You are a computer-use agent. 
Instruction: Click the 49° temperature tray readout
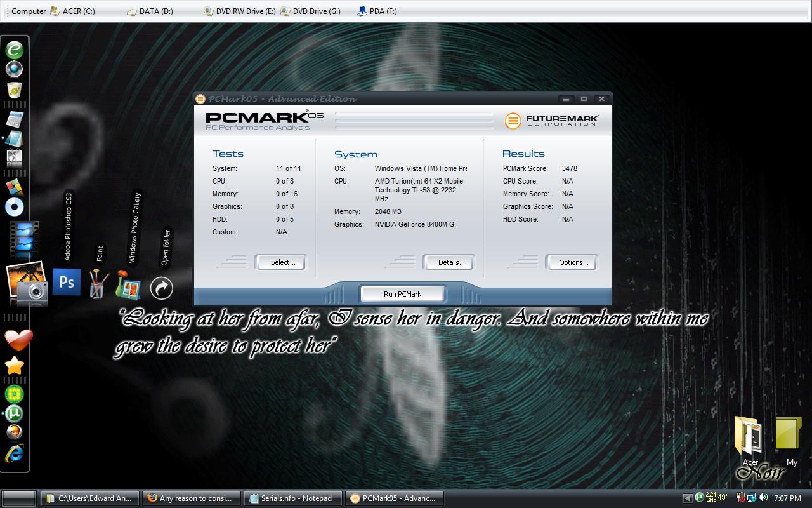(x=723, y=497)
